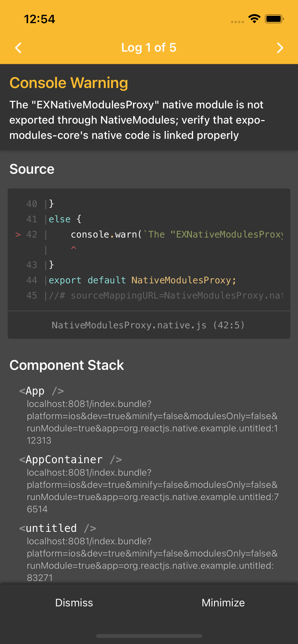Tap the "Log 1 of 5" header title
Viewport: 298px width, 644px height.
(149, 48)
